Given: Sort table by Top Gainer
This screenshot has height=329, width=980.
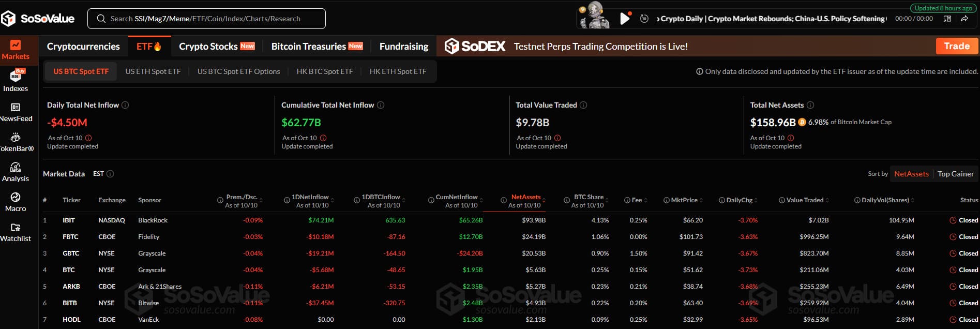Looking at the screenshot, I should pyautogui.click(x=955, y=174).
